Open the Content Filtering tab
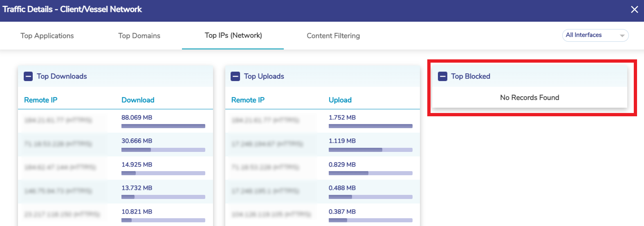 333,36
